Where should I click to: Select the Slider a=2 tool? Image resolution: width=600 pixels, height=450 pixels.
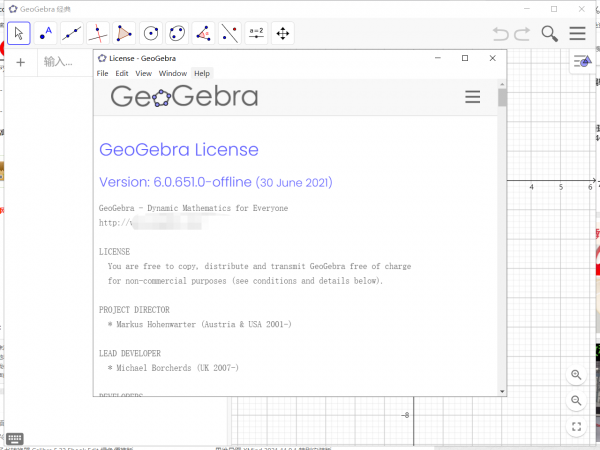pos(256,33)
